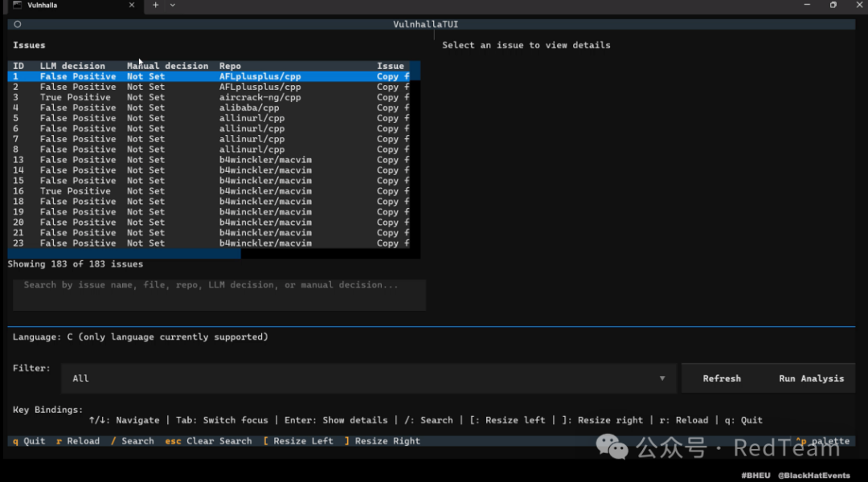This screenshot has height=482, width=868.
Task: Click the ] Resize Right footer shortcut
Action: (x=383, y=441)
